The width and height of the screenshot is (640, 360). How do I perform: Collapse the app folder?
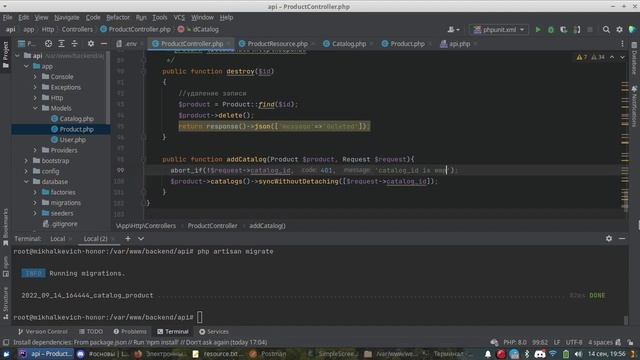point(26,66)
